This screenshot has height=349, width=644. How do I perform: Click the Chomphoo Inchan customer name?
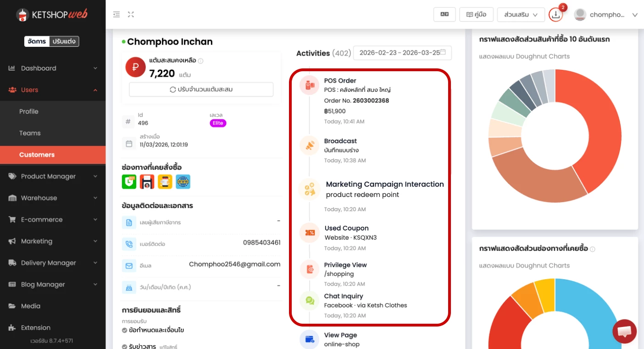(170, 42)
